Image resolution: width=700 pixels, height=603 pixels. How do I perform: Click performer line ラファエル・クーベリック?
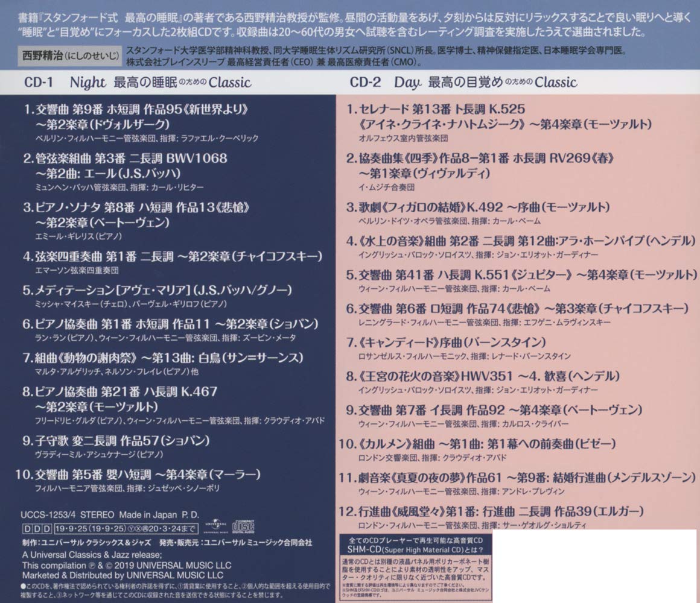tap(147, 138)
